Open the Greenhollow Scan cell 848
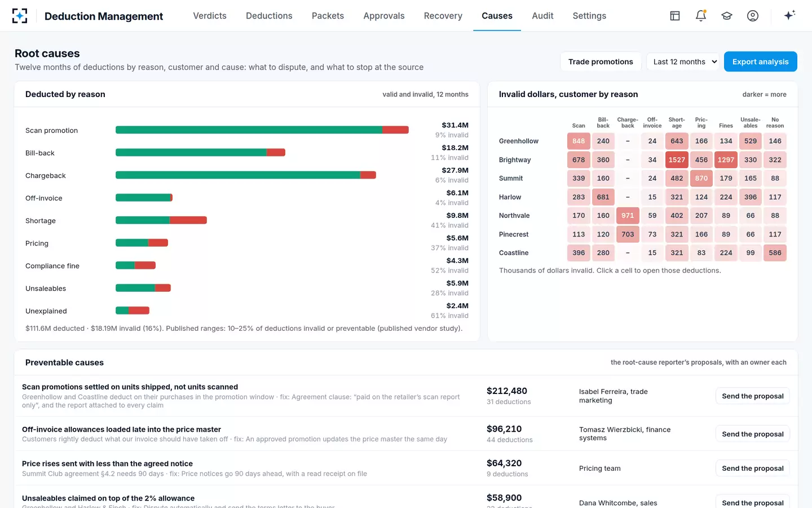 [x=579, y=141]
